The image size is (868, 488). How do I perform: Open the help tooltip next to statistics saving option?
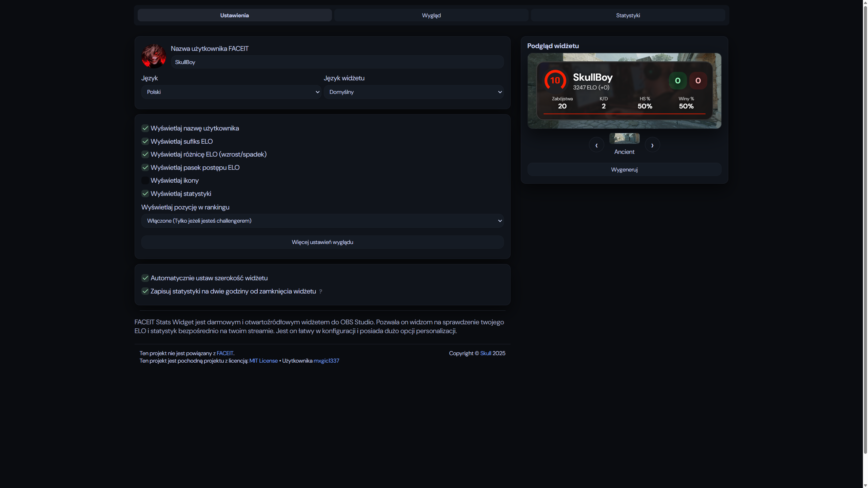click(321, 291)
